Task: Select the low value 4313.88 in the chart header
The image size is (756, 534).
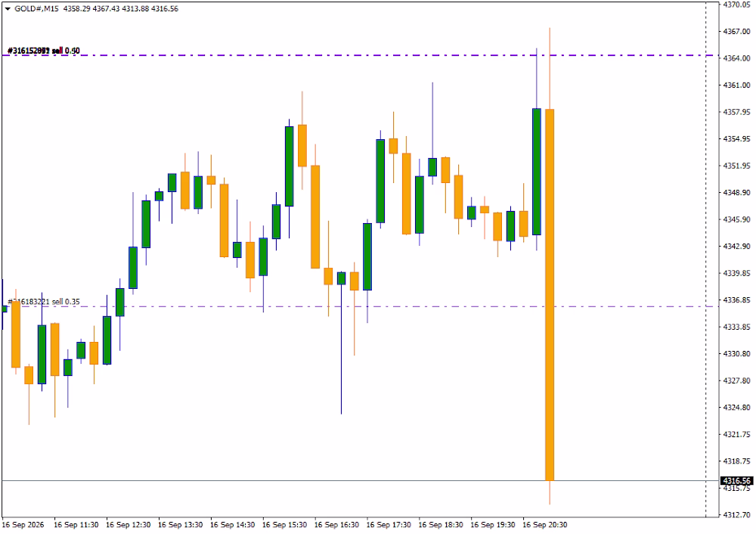Action: (135, 8)
